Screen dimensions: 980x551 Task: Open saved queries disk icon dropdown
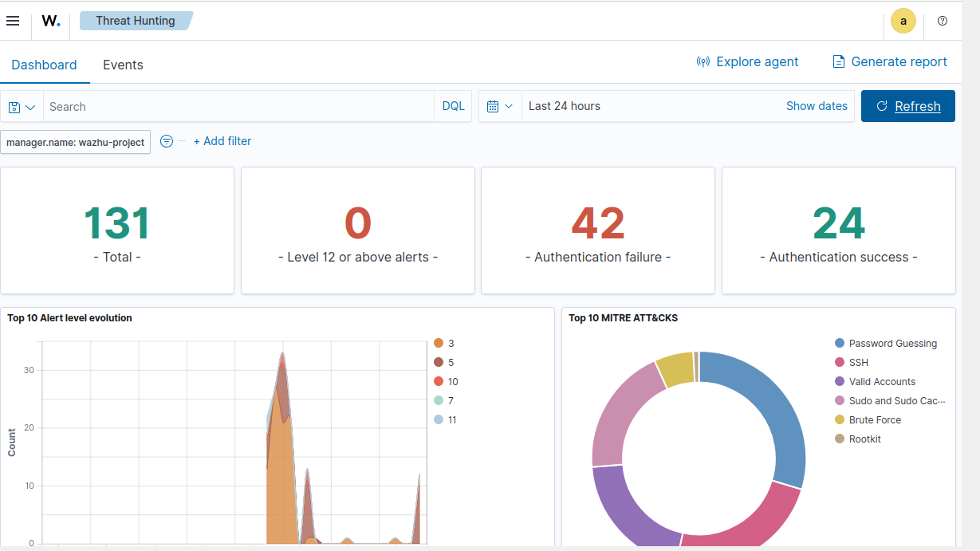(22, 107)
